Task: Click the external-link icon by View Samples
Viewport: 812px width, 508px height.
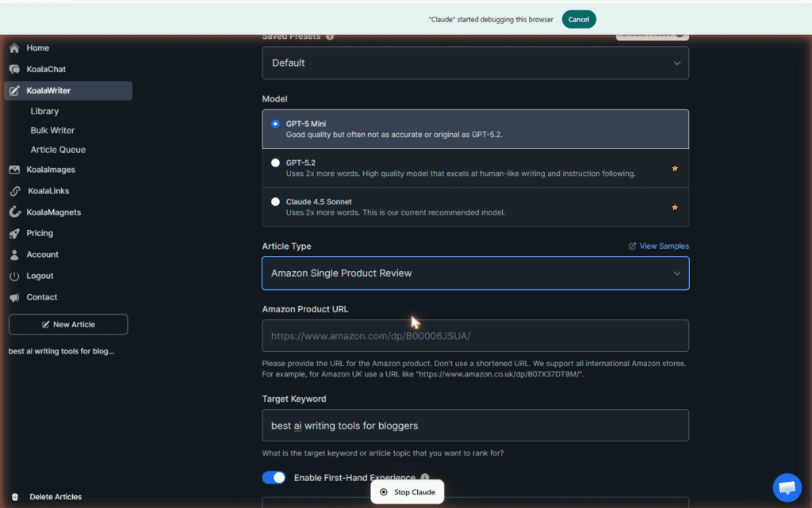Action: click(632, 246)
